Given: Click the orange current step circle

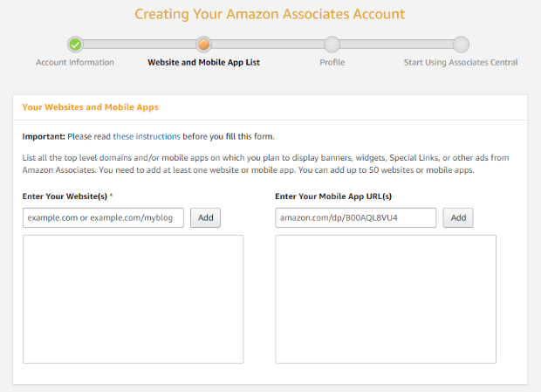Looking at the screenshot, I should pos(204,45).
